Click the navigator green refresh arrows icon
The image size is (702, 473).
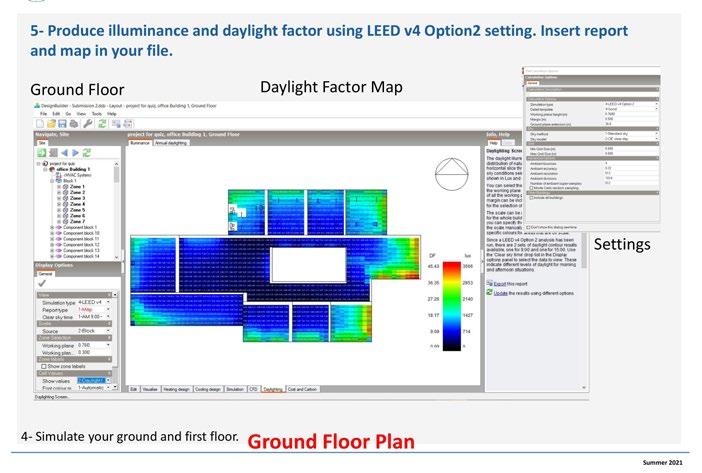click(87, 153)
